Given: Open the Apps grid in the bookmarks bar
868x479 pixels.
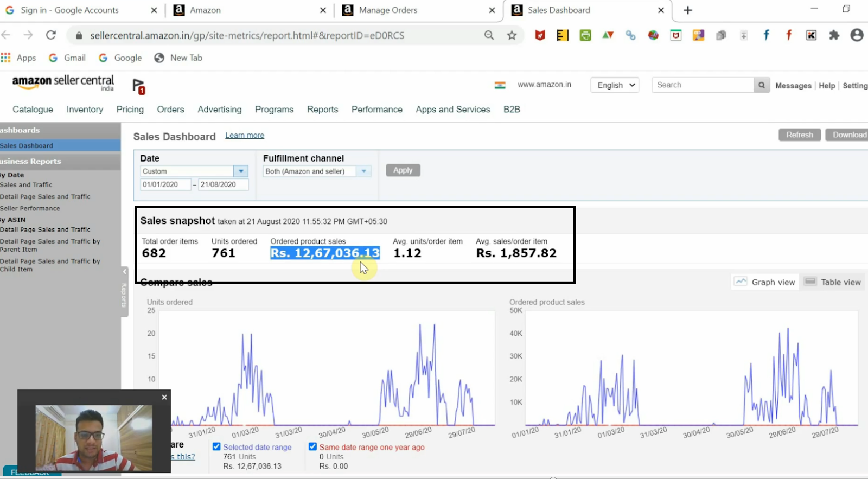Looking at the screenshot, I should pos(18,58).
